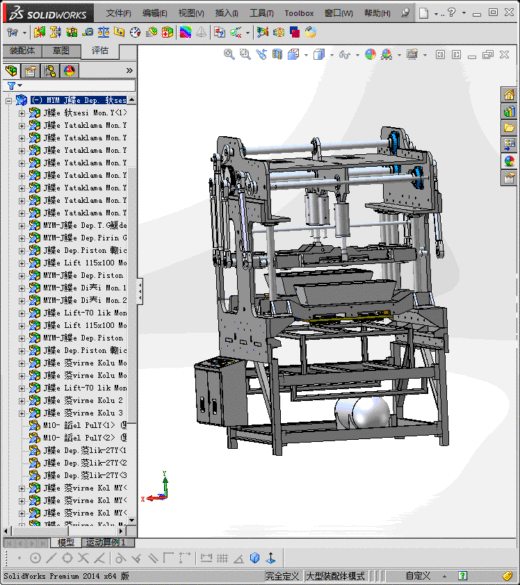Image resolution: width=520 pixels, height=585 pixels.
Task: Expand the tree row ending 'Kolu 3'
Action: coord(22,413)
